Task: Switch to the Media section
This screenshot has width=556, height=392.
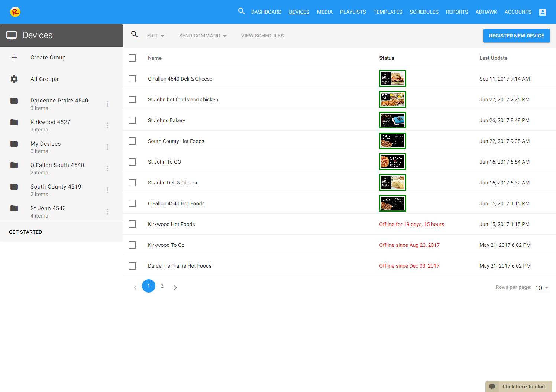Action: pos(325,12)
